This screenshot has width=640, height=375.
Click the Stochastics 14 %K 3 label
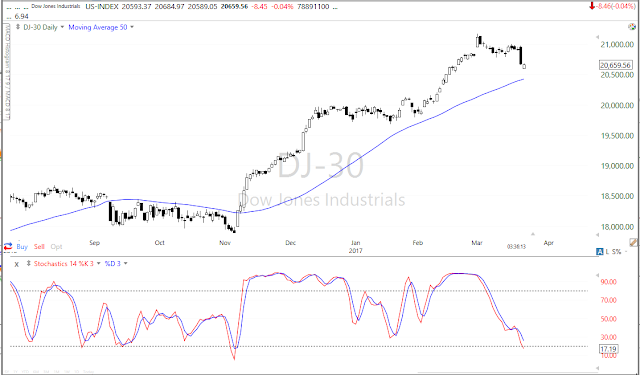click(63, 264)
